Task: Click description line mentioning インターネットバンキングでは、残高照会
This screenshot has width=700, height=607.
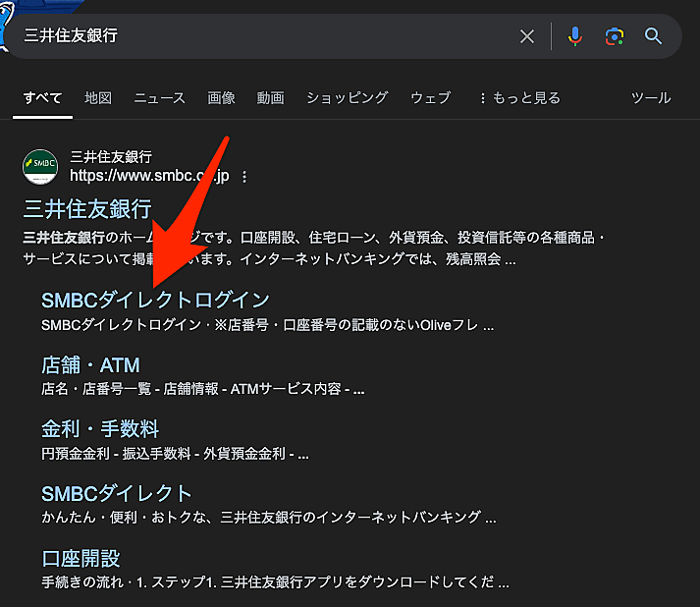Action: [269, 259]
